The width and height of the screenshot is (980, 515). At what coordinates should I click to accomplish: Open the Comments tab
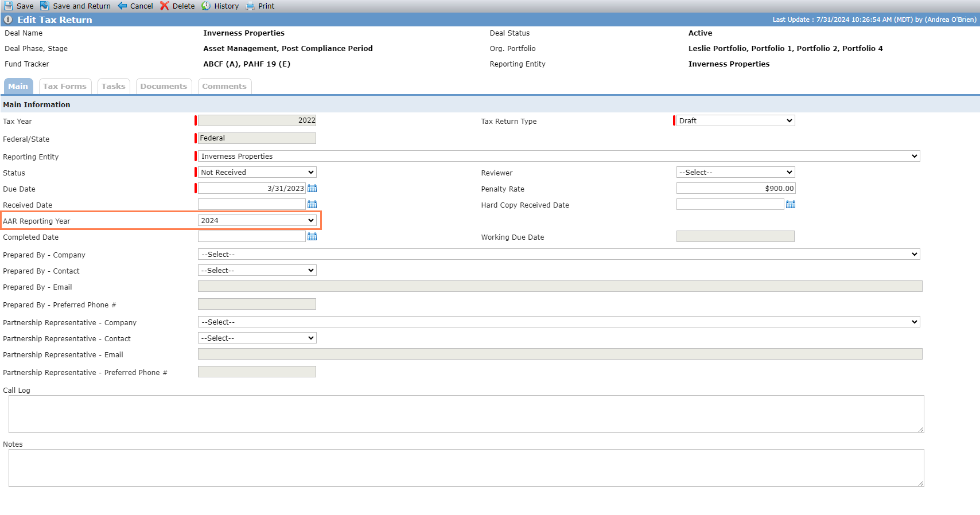(x=224, y=86)
